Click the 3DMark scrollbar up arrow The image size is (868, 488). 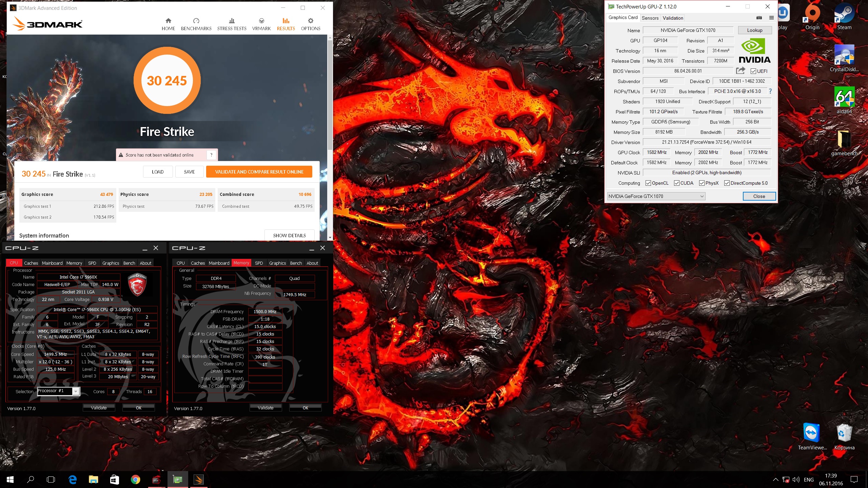(330, 38)
